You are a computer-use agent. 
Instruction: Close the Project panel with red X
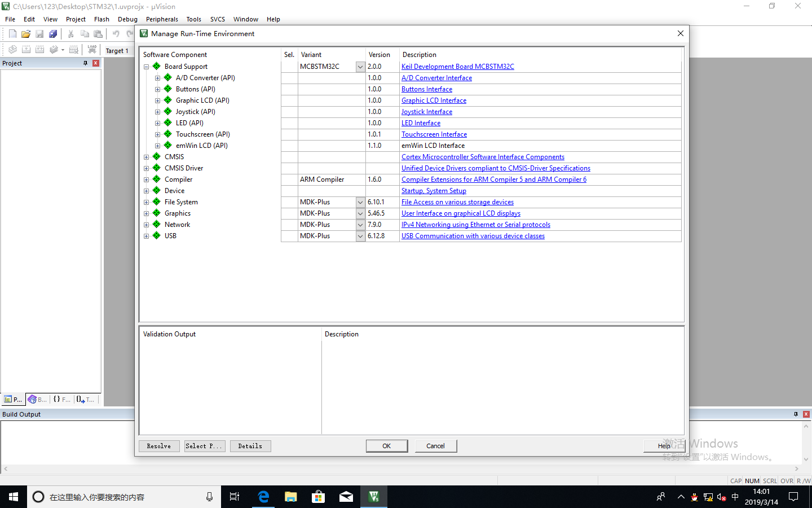[x=96, y=63]
